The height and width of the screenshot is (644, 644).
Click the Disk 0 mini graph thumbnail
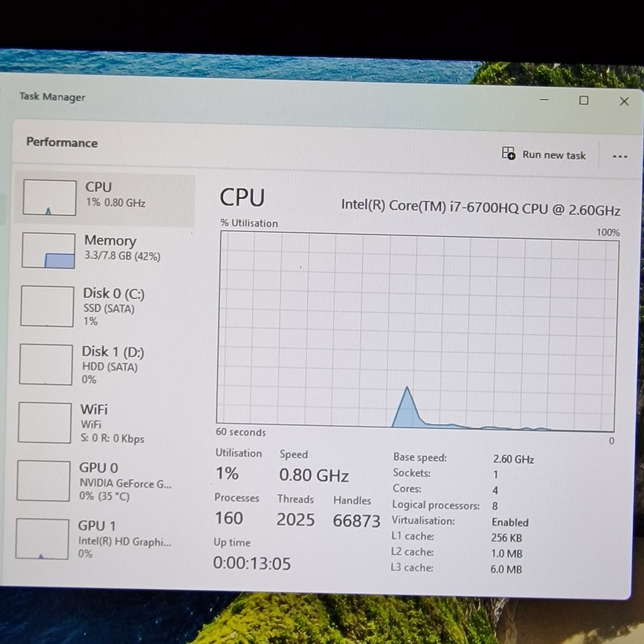coord(47,306)
